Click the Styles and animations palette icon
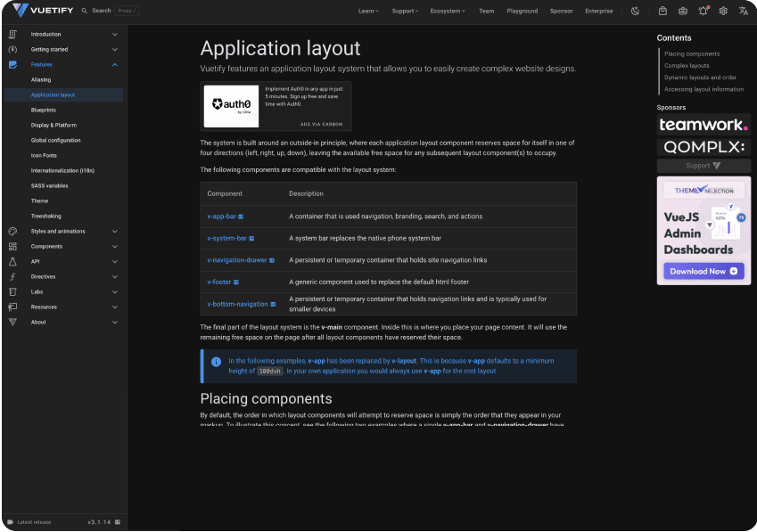757x532 pixels. 13,232
